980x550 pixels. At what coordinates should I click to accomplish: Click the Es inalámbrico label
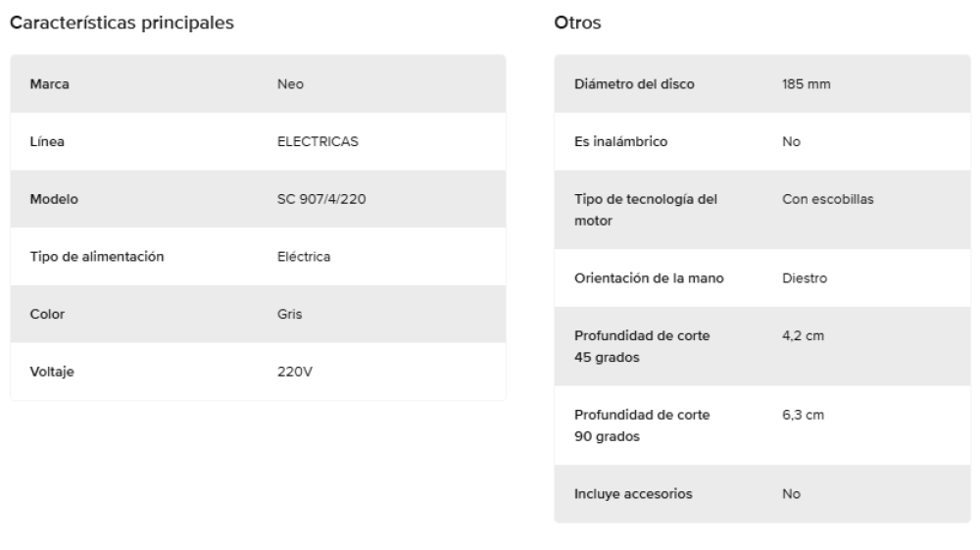point(620,141)
